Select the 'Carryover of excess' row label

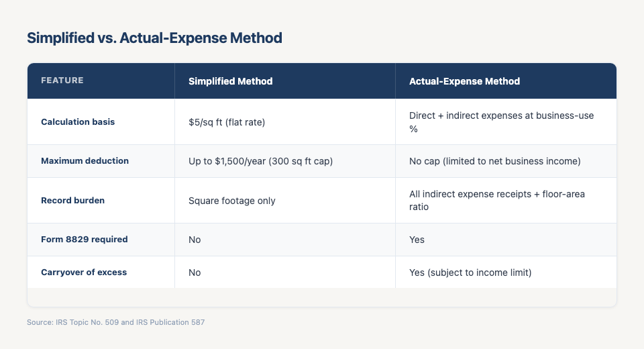(x=84, y=272)
